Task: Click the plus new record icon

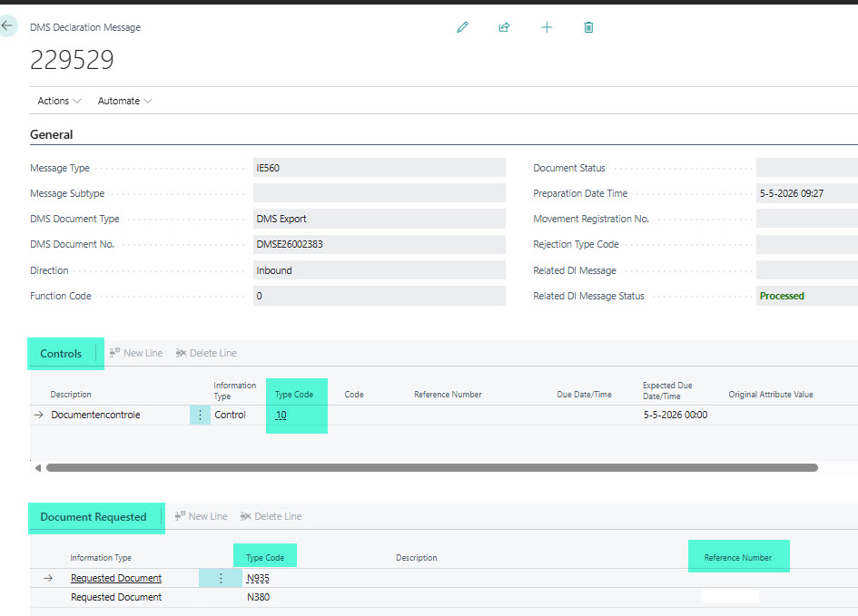Action: [547, 27]
